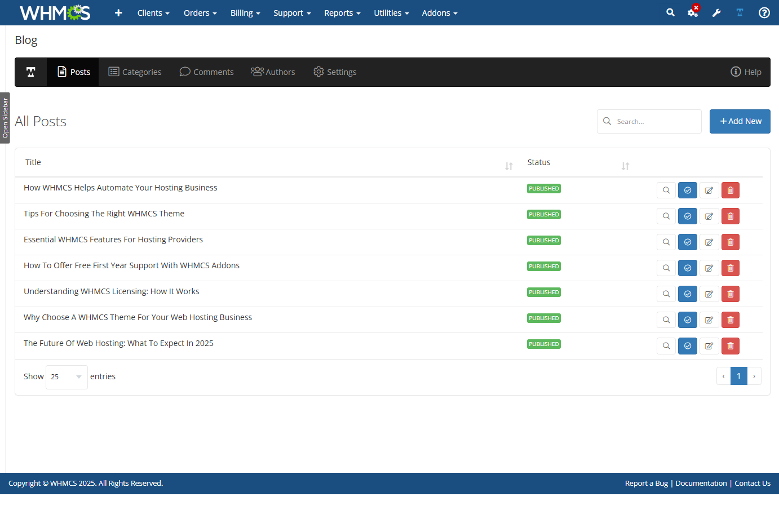The width and height of the screenshot is (779, 532).
Task: Click the blue theme icon in header
Action: tap(740, 12)
